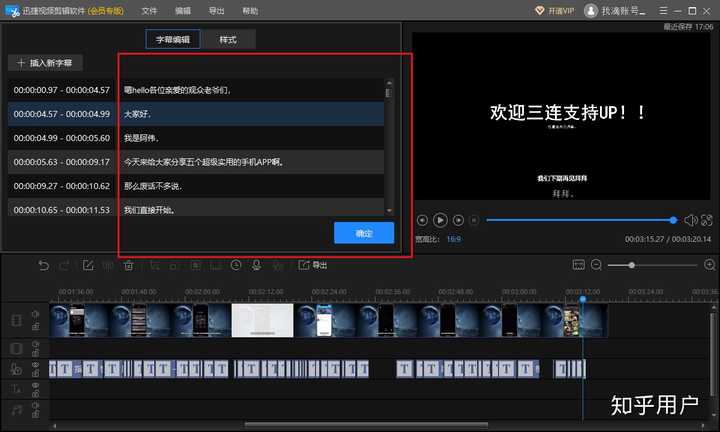Lock the second overlay track

pos(35,353)
